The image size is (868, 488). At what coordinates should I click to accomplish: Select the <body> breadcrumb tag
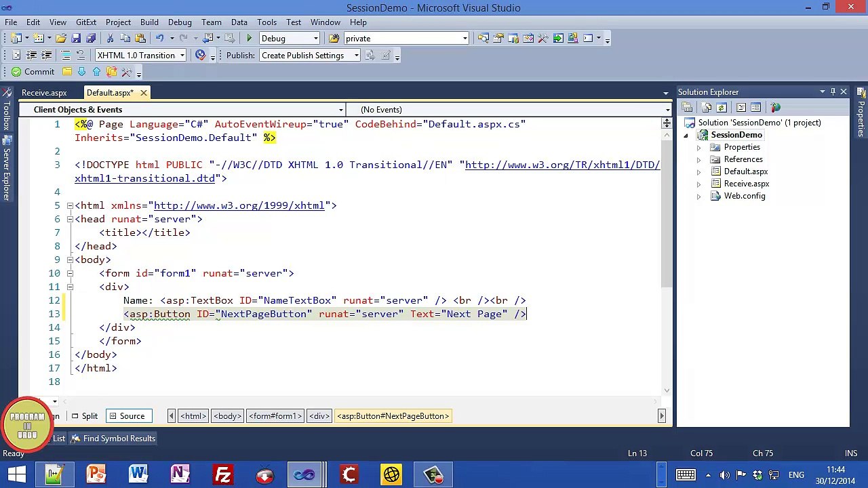click(227, 416)
